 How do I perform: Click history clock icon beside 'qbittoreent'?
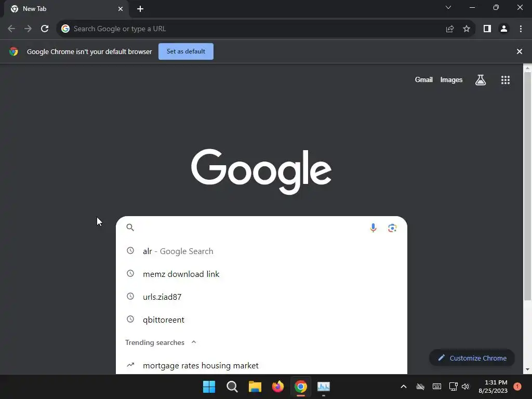130,319
